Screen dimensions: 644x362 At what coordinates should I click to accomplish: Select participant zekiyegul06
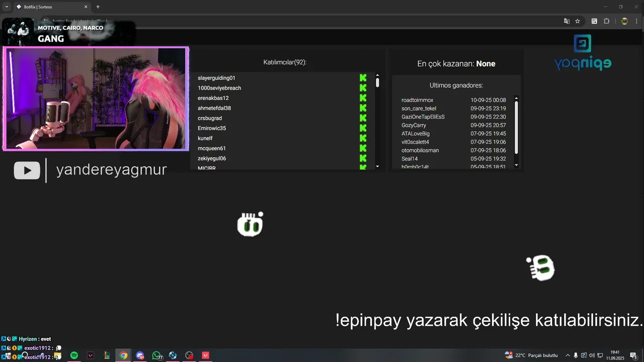(212, 158)
